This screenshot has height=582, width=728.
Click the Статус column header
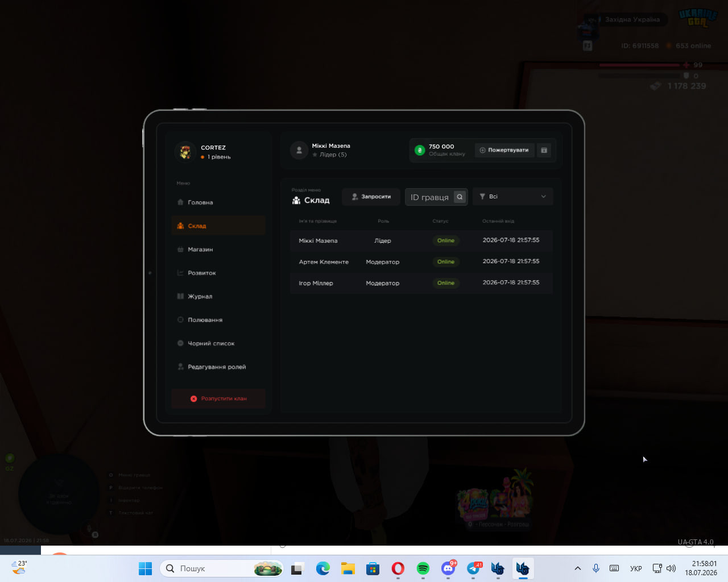pyautogui.click(x=440, y=221)
